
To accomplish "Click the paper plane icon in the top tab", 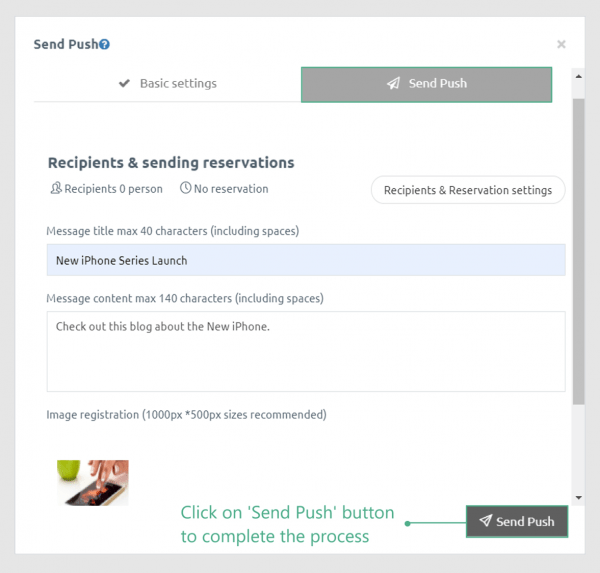I will 393,83.
